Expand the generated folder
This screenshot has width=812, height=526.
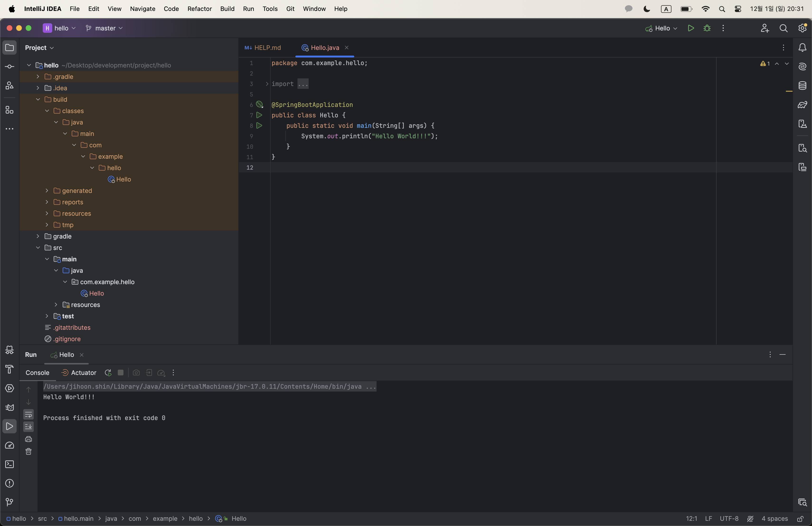click(x=47, y=191)
